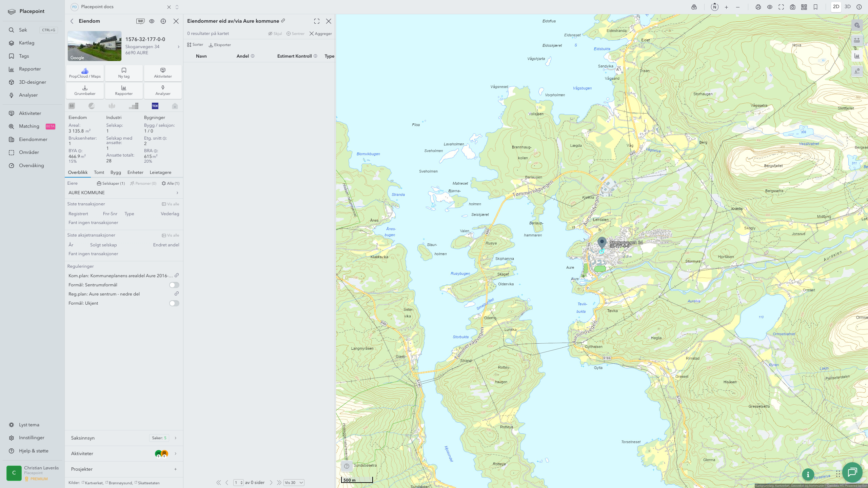
Task: Open the walking travel-time tool
Action: coord(857,71)
